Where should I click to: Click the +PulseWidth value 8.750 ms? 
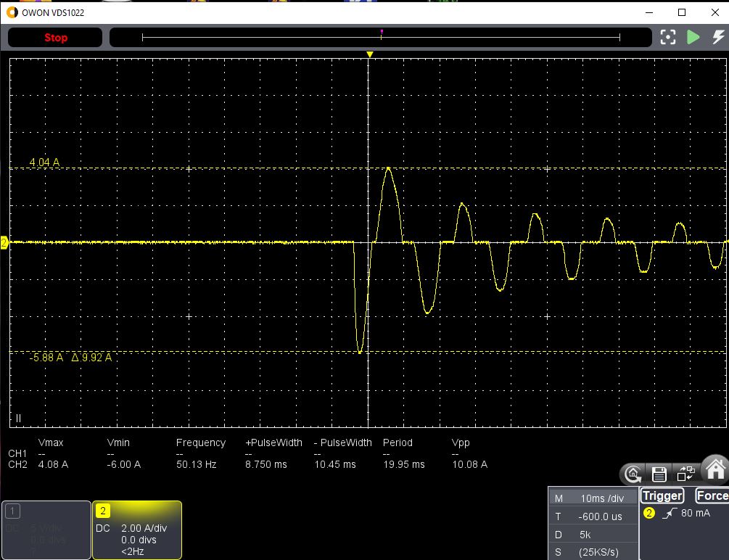(x=266, y=464)
